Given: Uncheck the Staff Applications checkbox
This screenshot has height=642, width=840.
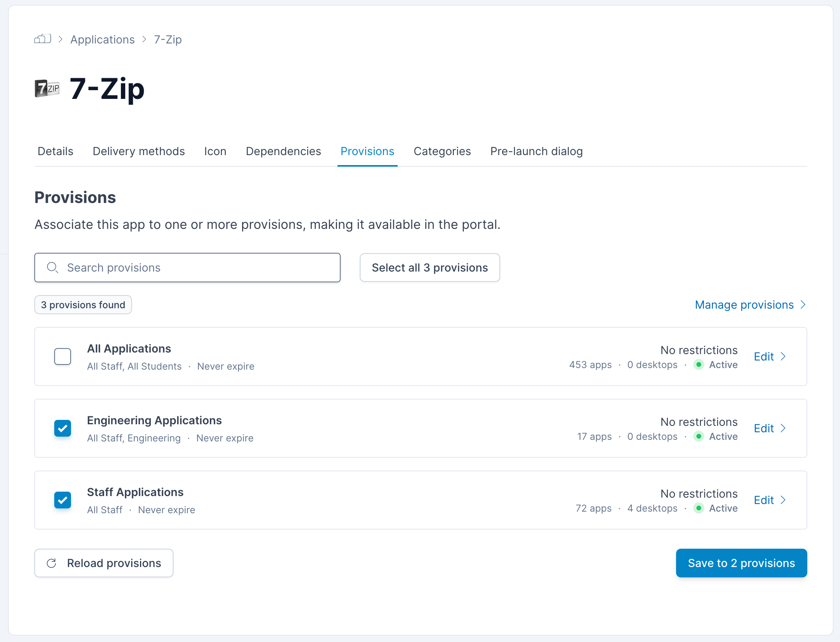Looking at the screenshot, I should click(x=63, y=500).
